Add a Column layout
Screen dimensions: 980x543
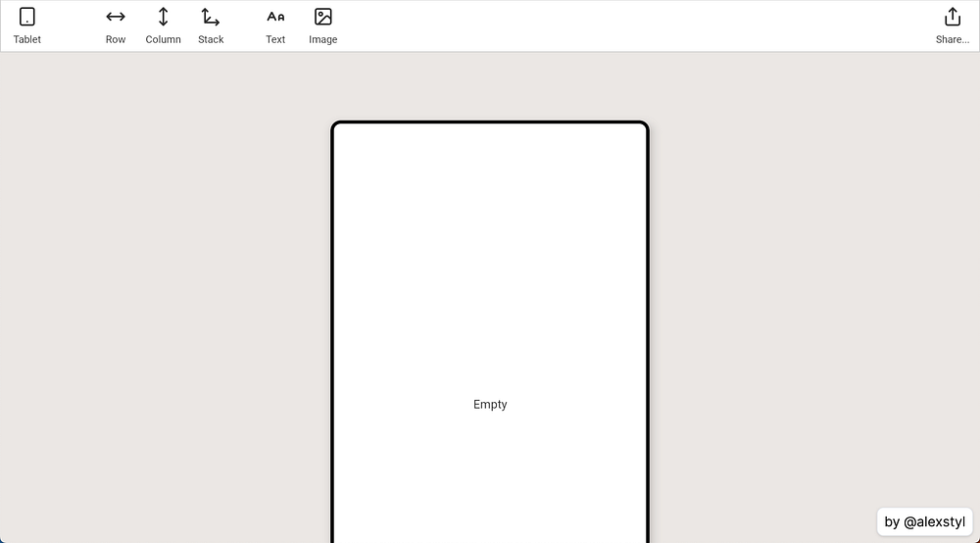click(163, 25)
